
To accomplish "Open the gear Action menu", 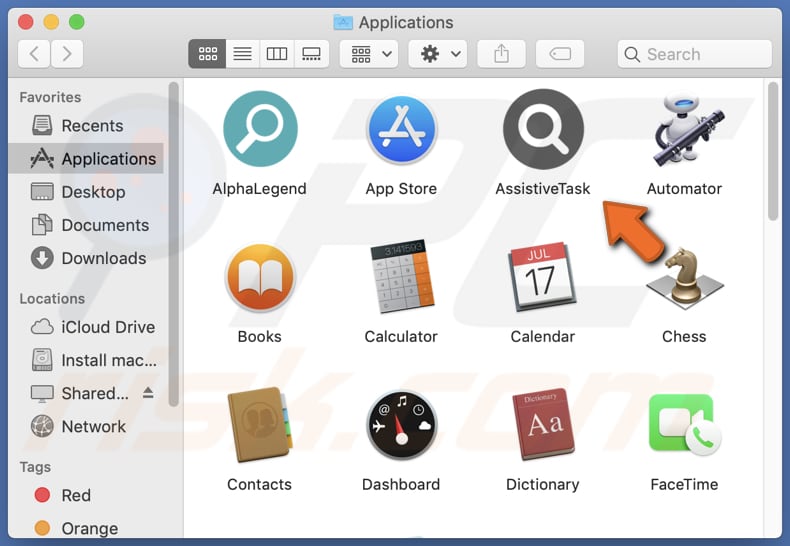I will tap(438, 54).
